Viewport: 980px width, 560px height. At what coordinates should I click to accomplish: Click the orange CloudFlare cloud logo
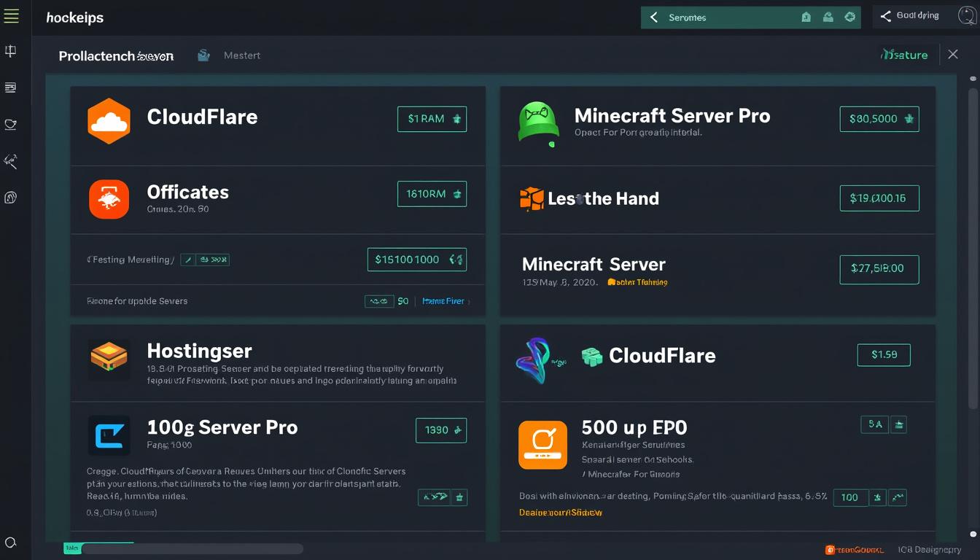click(x=109, y=121)
